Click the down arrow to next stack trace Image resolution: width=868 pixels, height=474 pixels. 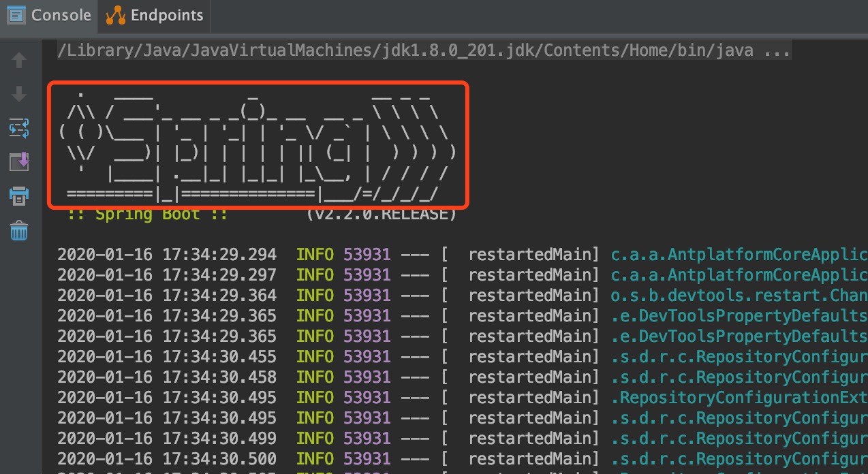click(19, 93)
